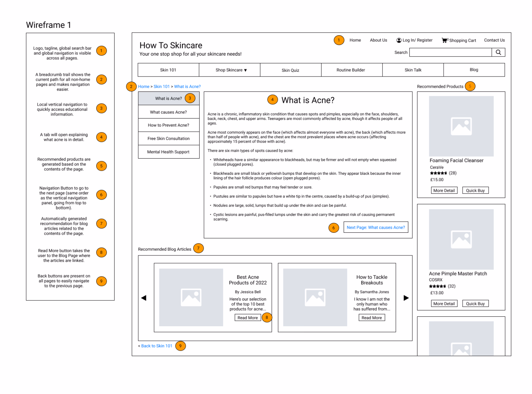This screenshot has height=394, width=532.
Task: Open the Blog tab
Action: (x=474, y=70)
